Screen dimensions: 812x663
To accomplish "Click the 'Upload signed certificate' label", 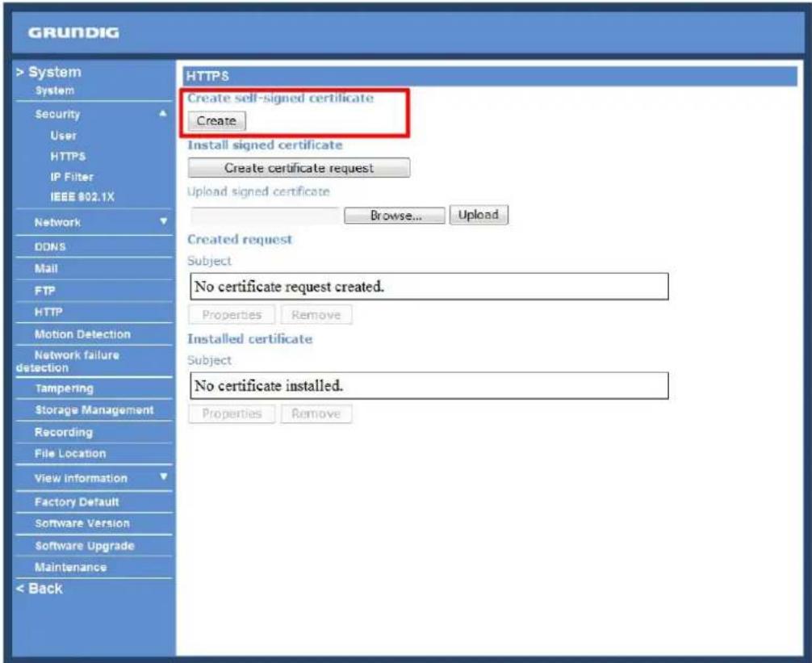I will pos(258,191).
